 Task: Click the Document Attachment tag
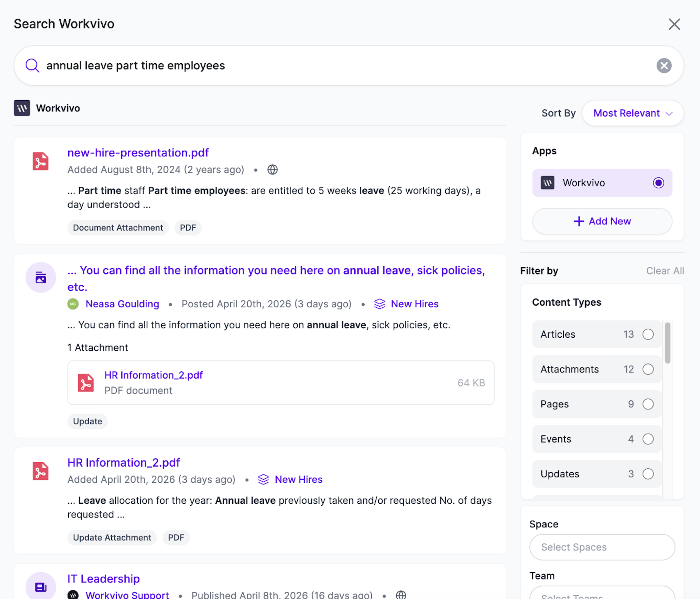pyautogui.click(x=118, y=228)
